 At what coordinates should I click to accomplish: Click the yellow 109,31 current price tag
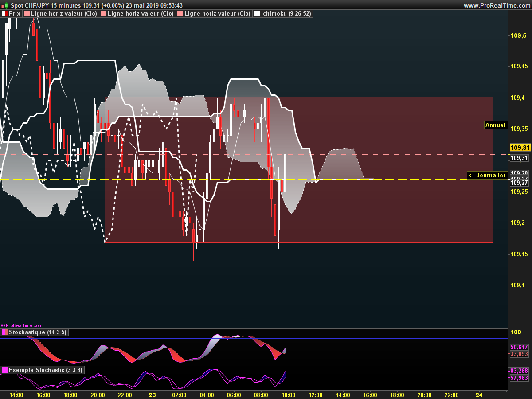(x=520, y=148)
